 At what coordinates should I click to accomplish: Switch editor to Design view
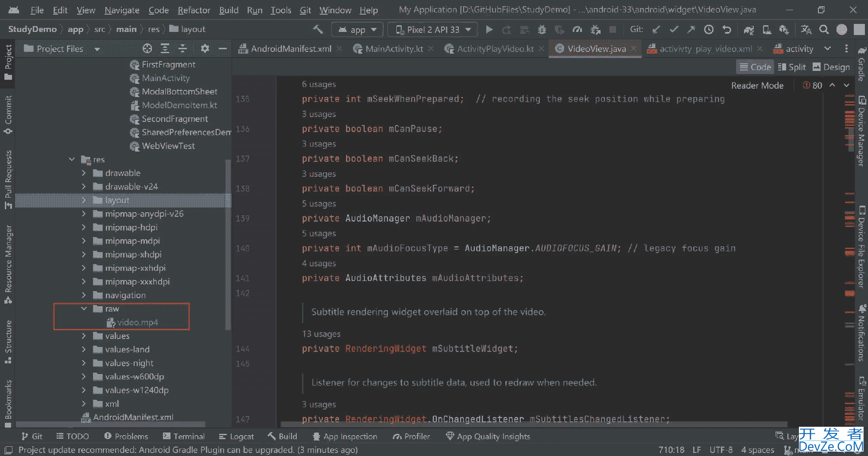point(831,67)
